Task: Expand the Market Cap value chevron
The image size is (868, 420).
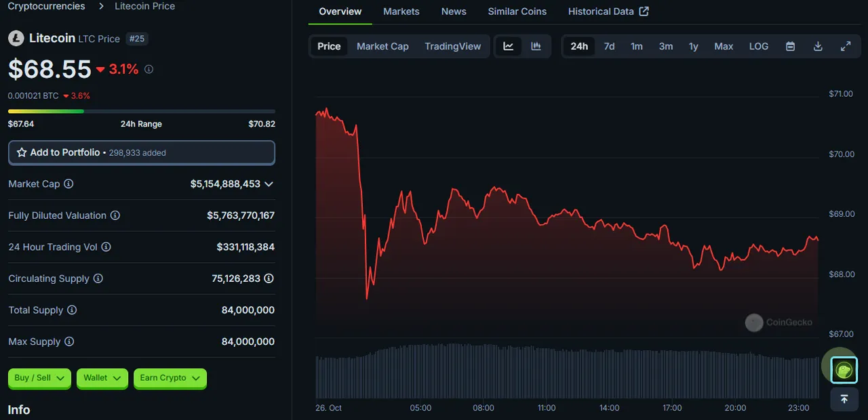Action: (269, 184)
